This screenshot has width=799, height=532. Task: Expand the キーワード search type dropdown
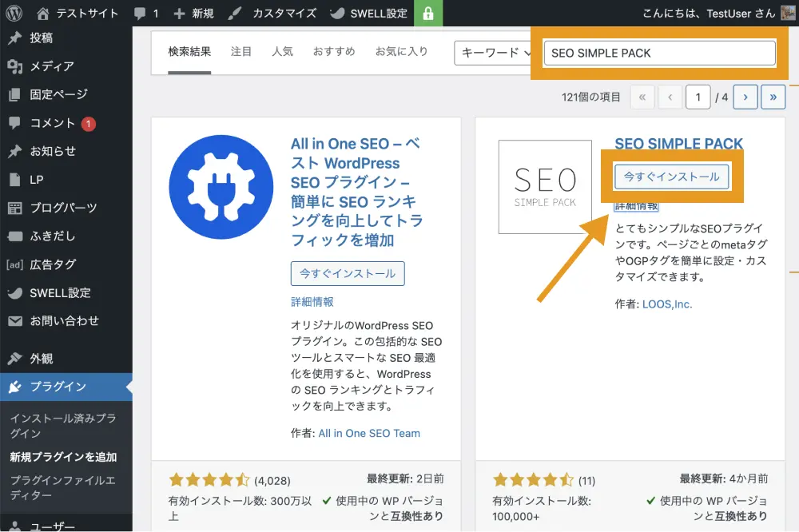tap(493, 53)
